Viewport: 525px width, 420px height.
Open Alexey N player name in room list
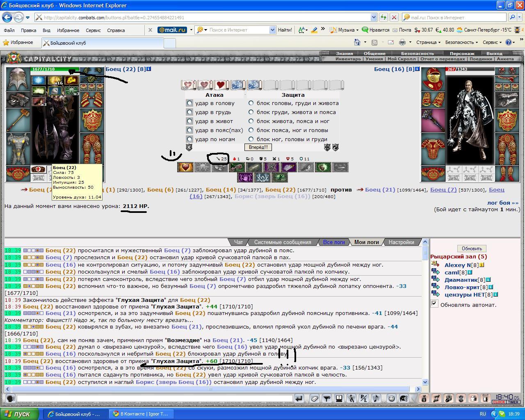point(457,265)
